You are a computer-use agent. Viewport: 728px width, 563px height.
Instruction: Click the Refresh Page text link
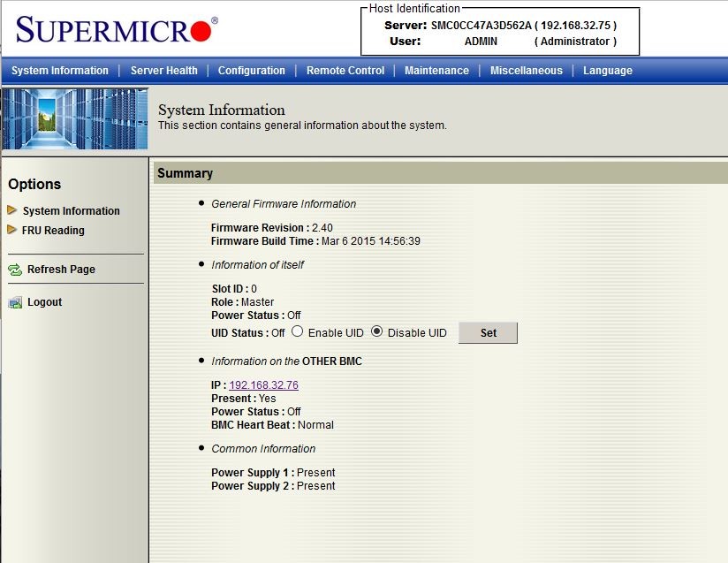pyautogui.click(x=61, y=270)
